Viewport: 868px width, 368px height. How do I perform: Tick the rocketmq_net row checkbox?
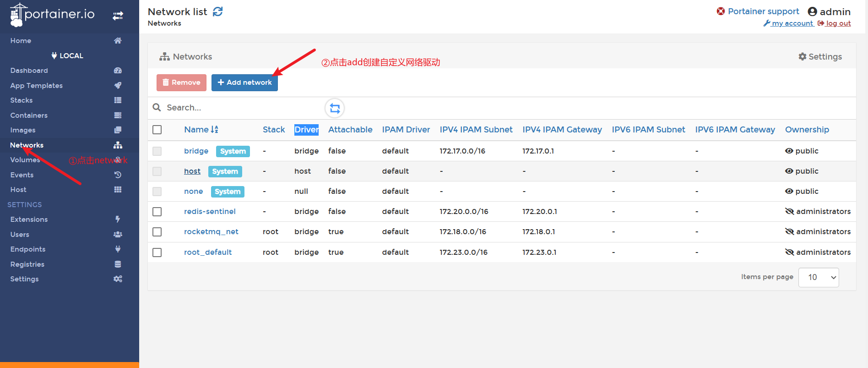157,232
